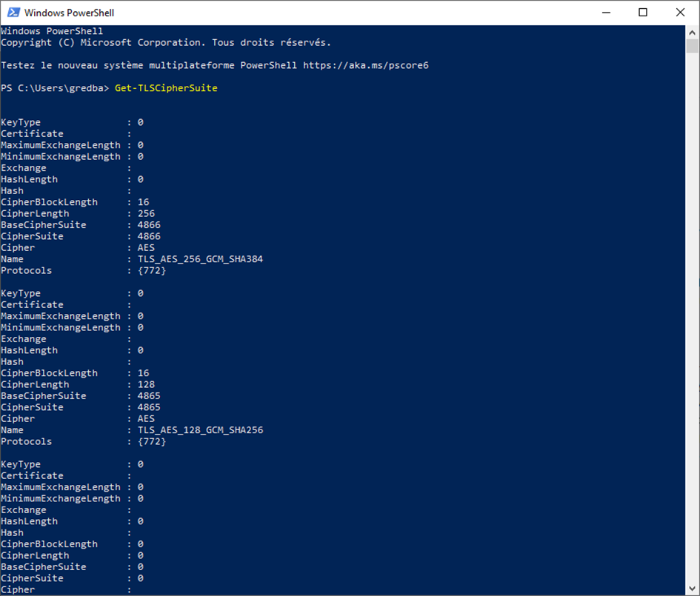Click the 'Windows PowerShell' banner line in console

click(52, 31)
